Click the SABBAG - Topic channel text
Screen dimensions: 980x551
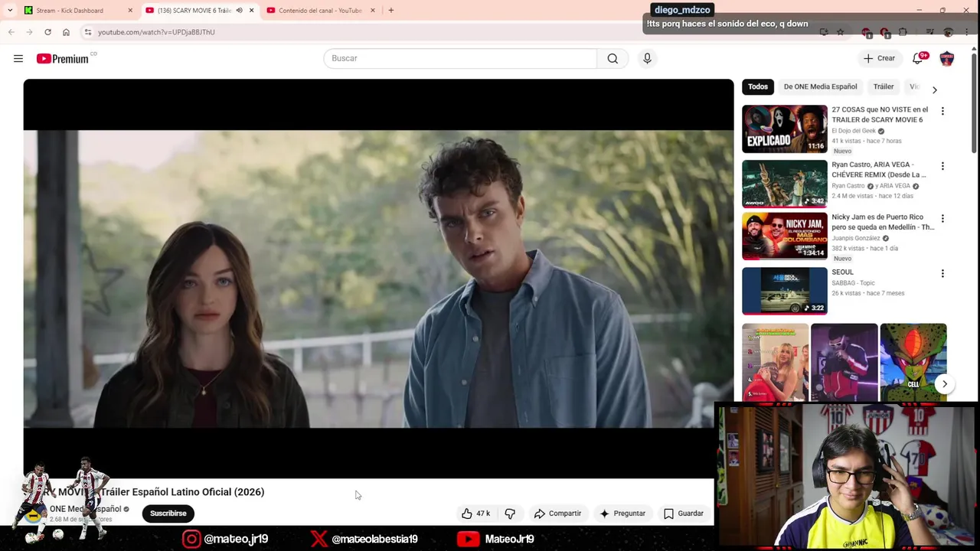853,283
